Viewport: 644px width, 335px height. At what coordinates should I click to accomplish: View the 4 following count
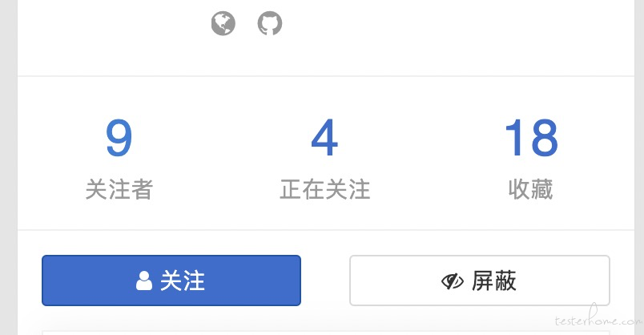point(324,138)
